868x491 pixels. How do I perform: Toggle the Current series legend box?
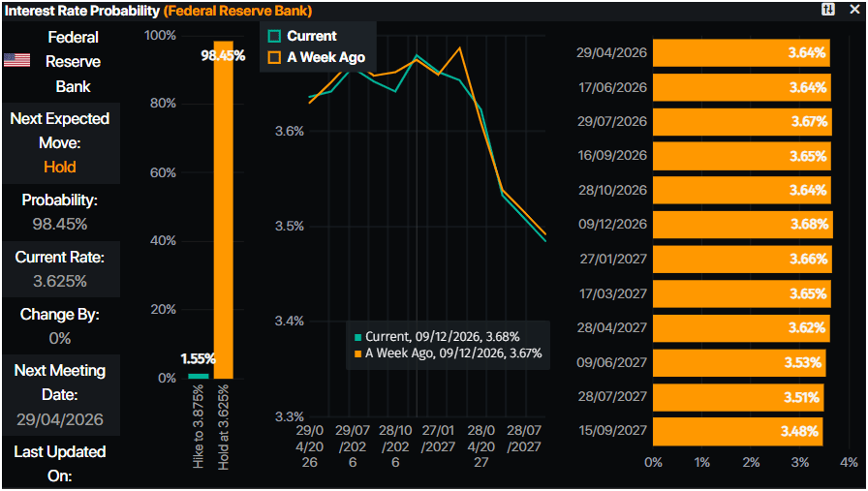(x=273, y=36)
